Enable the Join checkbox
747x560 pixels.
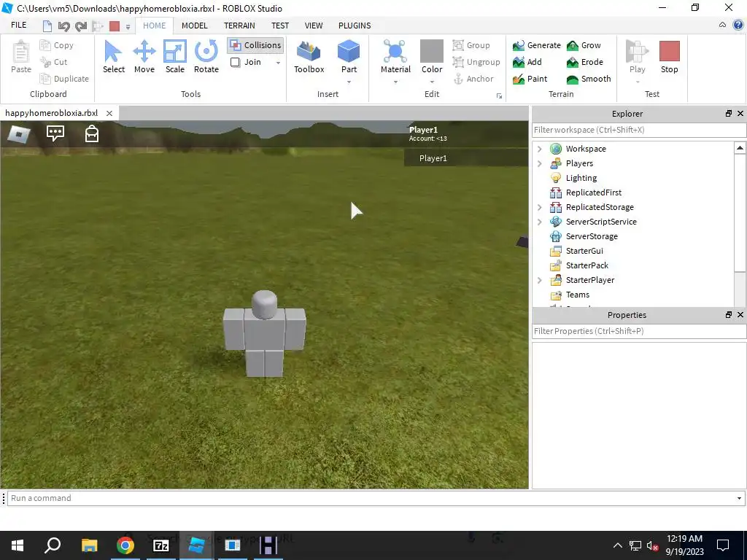tap(236, 63)
